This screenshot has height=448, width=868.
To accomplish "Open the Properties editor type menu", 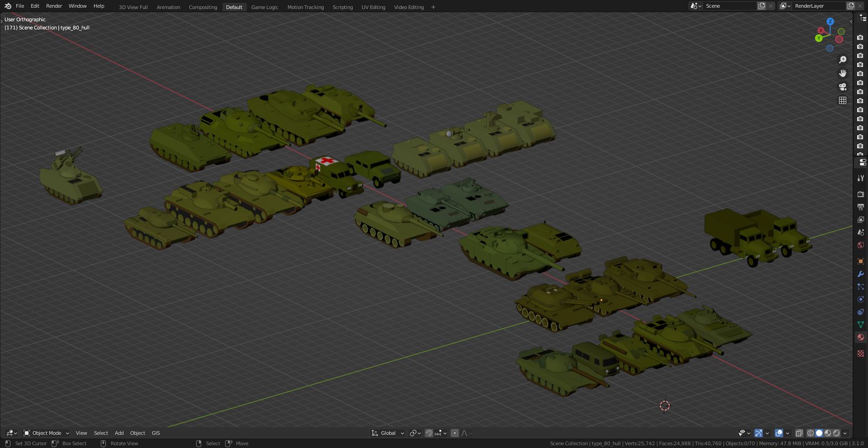I will point(863,162).
